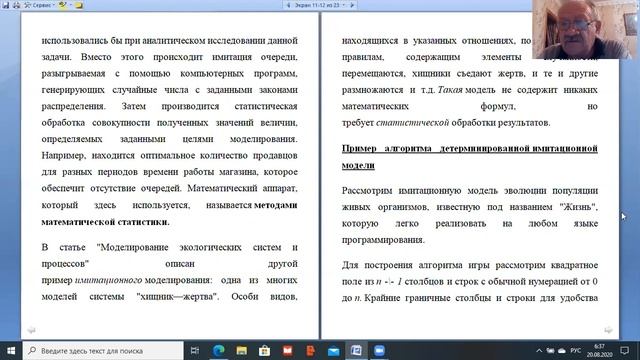640x360 pixels.
Task: Click quoted word "Жизнь" on right page
Action: click(578, 207)
